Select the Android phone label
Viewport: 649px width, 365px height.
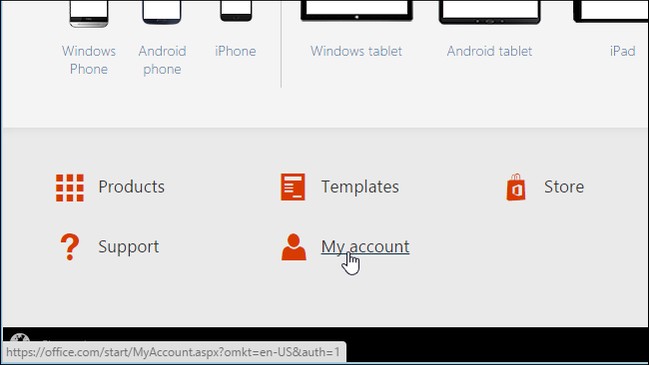(x=162, y=60)
